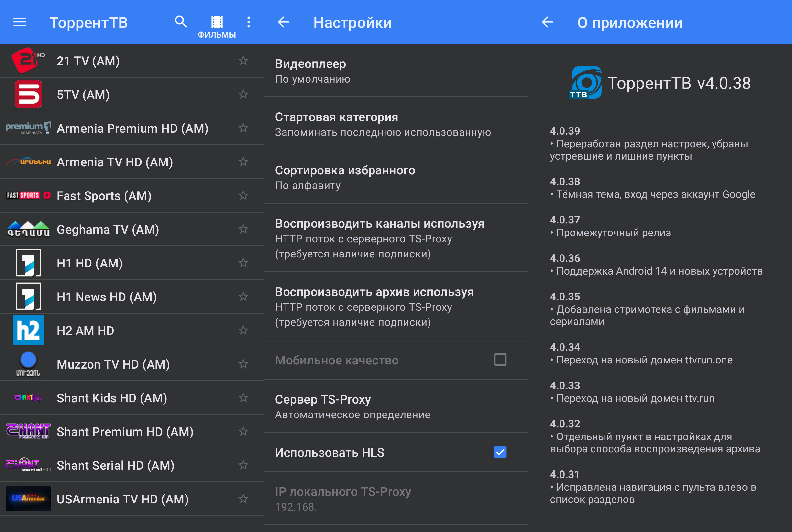Change Сортировка избранного option
The height and width of the screenshot is (532, 792).
[396, 177]
